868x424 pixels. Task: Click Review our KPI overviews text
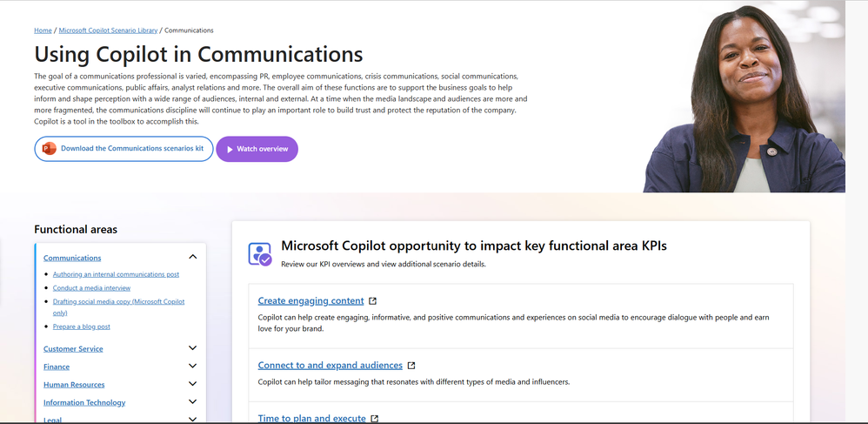coord(383,265)
